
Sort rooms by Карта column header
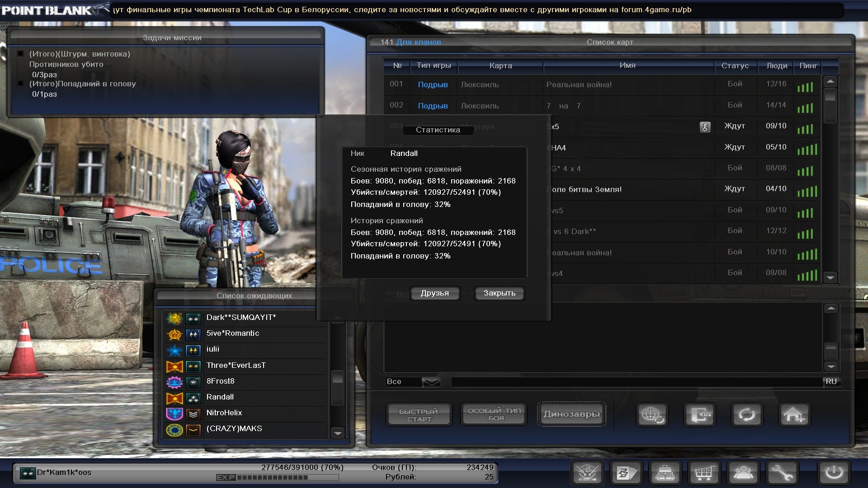(x=500, y=66)
